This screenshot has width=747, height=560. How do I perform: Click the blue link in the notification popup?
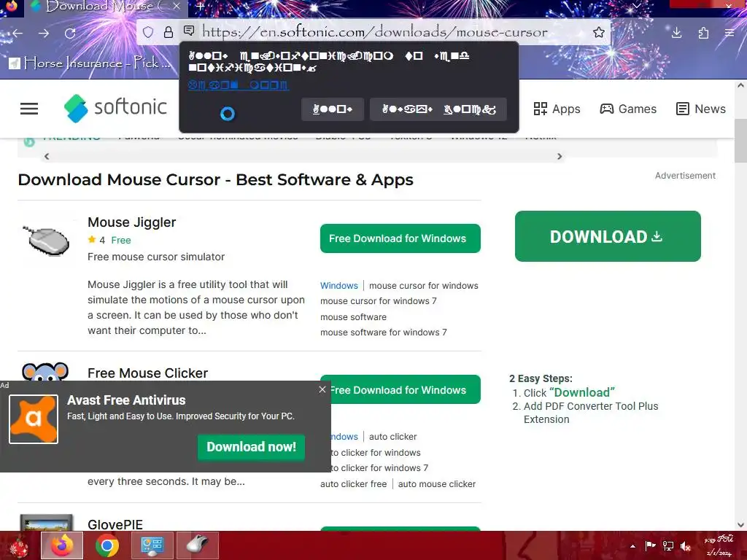(x=239, y=85)
